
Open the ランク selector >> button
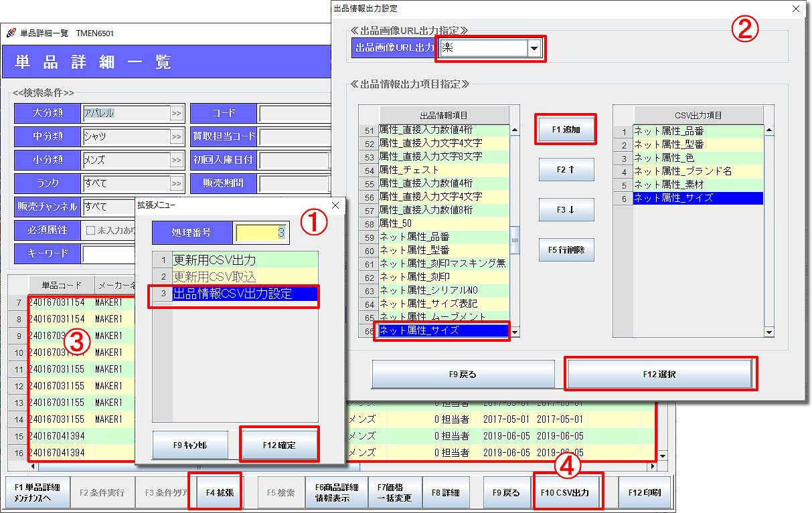(x=176, y=183)
